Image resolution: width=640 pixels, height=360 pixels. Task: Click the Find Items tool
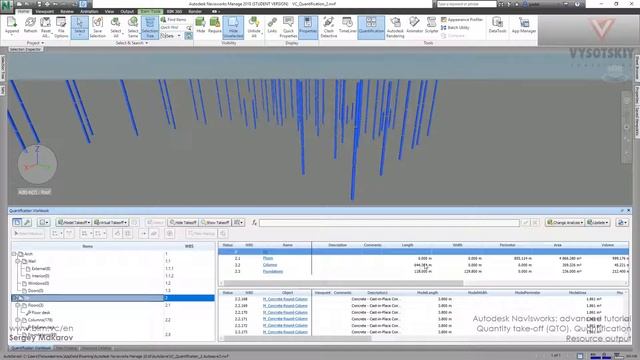(x=174, y=19)
